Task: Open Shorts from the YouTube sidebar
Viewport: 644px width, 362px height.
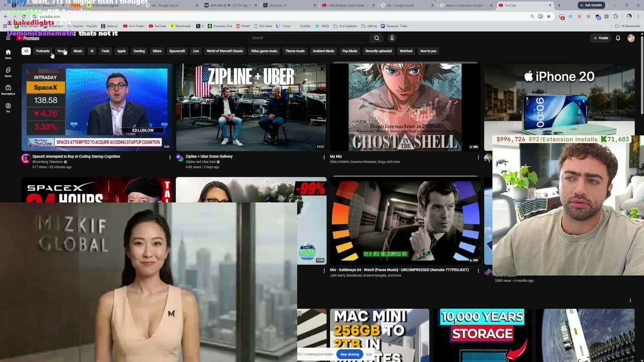Action: (8, 72)
